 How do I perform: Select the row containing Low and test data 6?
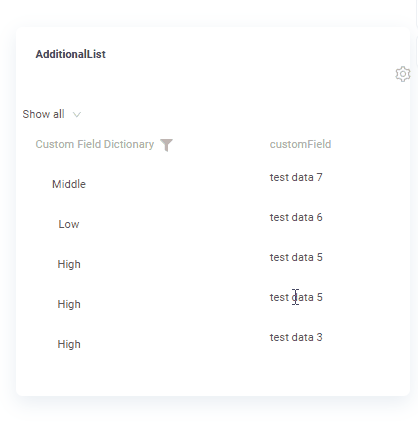point(213,221)
